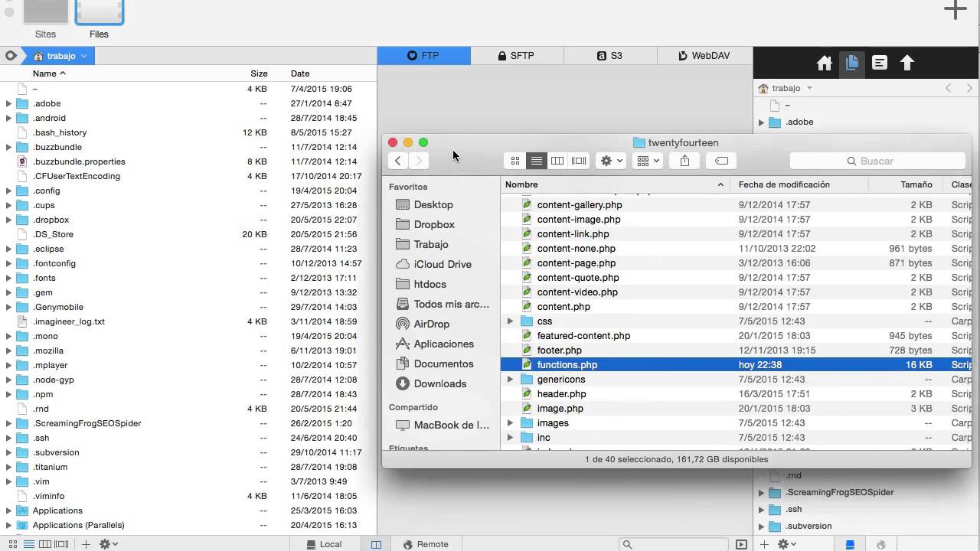
Task: Open AirDrop in the Finder sidebar
Action: coord(431,324)
